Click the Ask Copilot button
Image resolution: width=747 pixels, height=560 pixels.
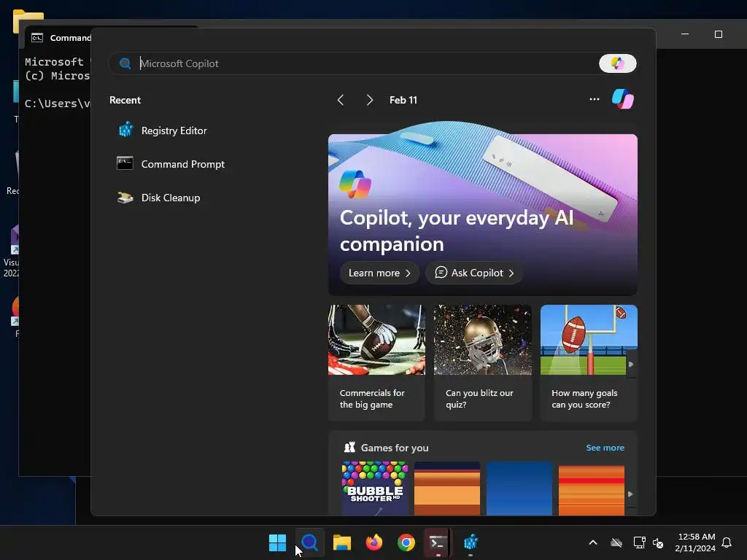click(x=474, y=273)
